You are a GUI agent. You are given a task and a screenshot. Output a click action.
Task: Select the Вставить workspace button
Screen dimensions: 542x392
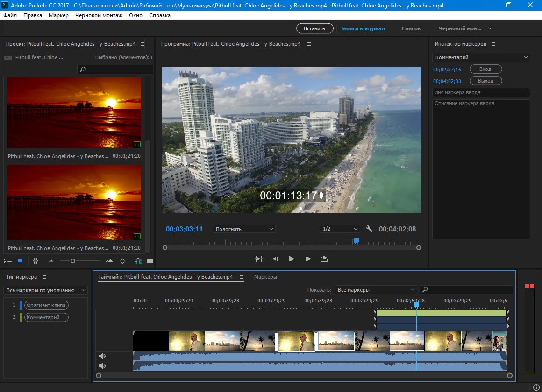pyautogui.click(x=314, y=28)
